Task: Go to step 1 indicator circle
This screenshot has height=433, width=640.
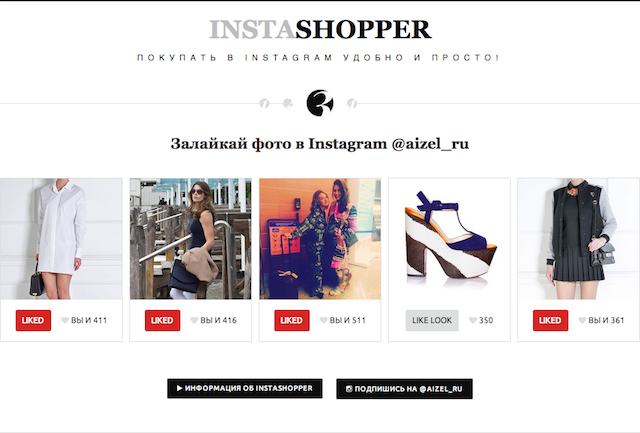Action: pos(264,103)
